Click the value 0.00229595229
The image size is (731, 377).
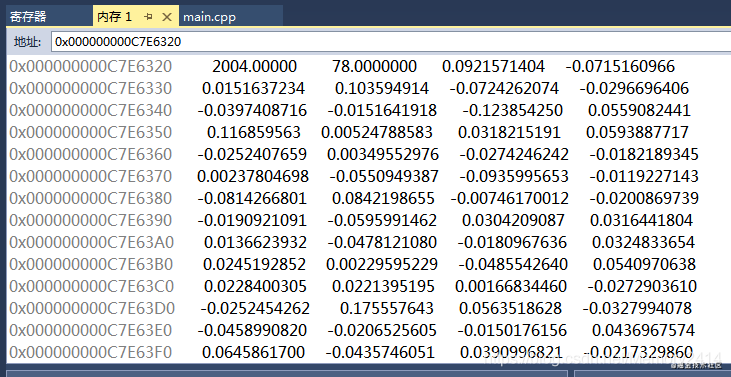pyautogui.click(x=382, y=264)
